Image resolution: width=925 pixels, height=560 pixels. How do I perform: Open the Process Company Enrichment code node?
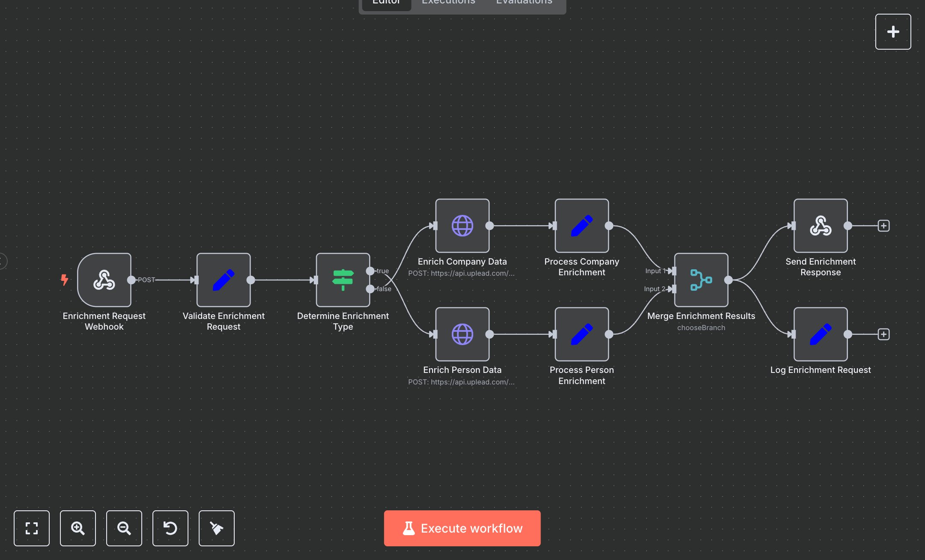(x=582, y=226)
